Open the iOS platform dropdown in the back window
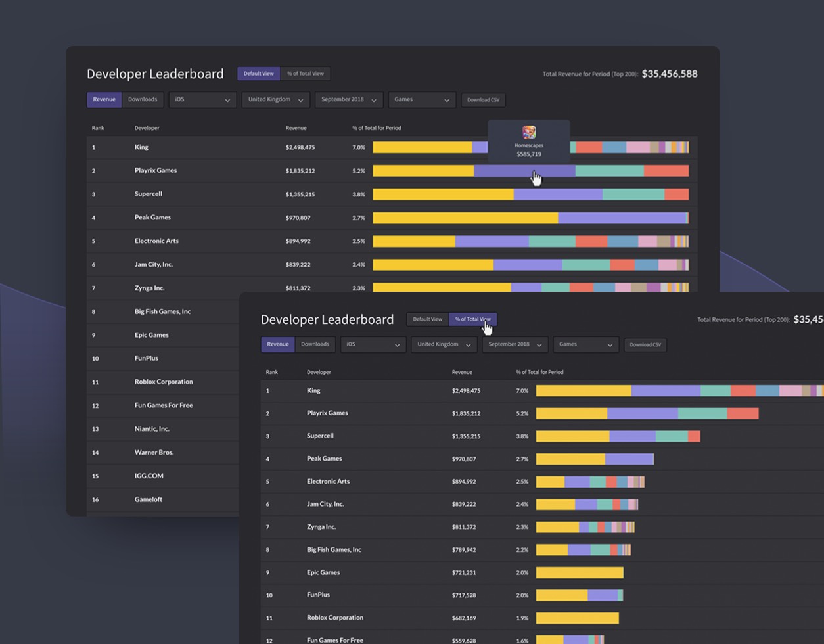Viewport: 824px width, 644px height. (x=202, y=100)
